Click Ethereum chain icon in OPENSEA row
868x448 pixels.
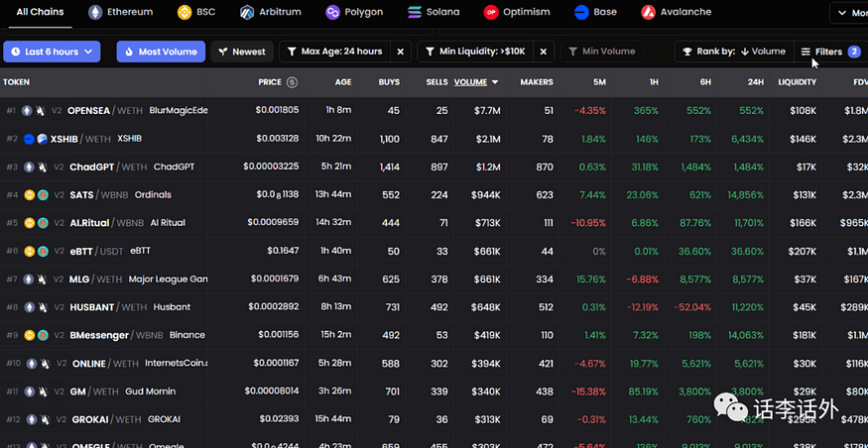tap(27, 111)
